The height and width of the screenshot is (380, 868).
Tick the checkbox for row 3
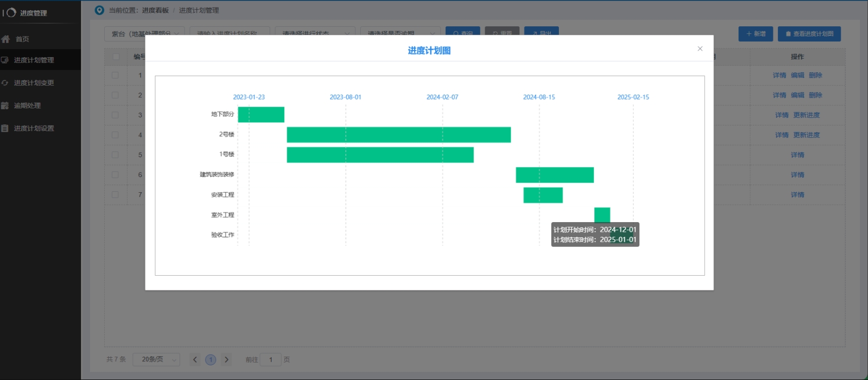point(115,115)
